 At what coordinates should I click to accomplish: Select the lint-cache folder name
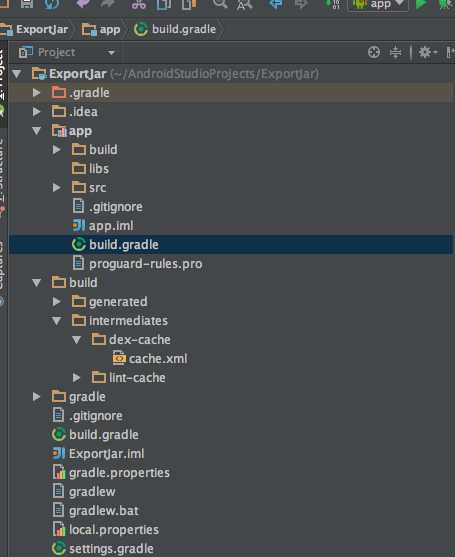click(137, 378)
